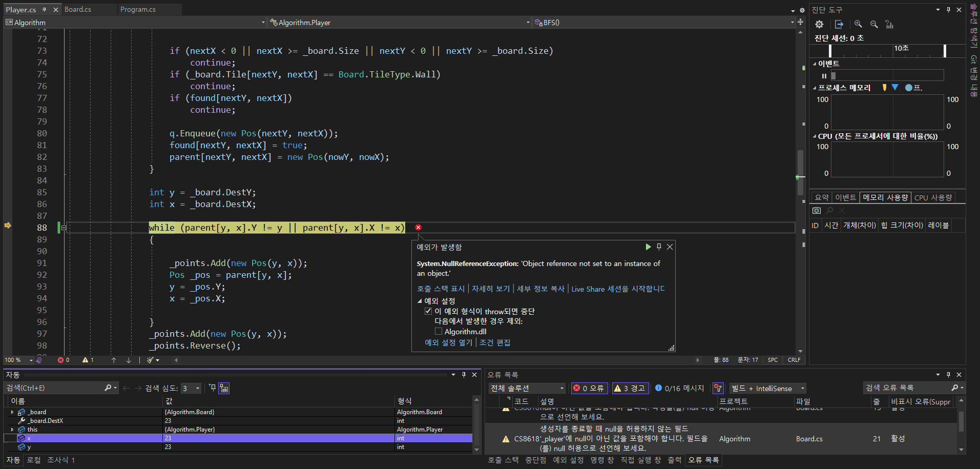The image size is (980, 469).
Task: Open the entire solution scope dropdown
Action: point(527,388)
